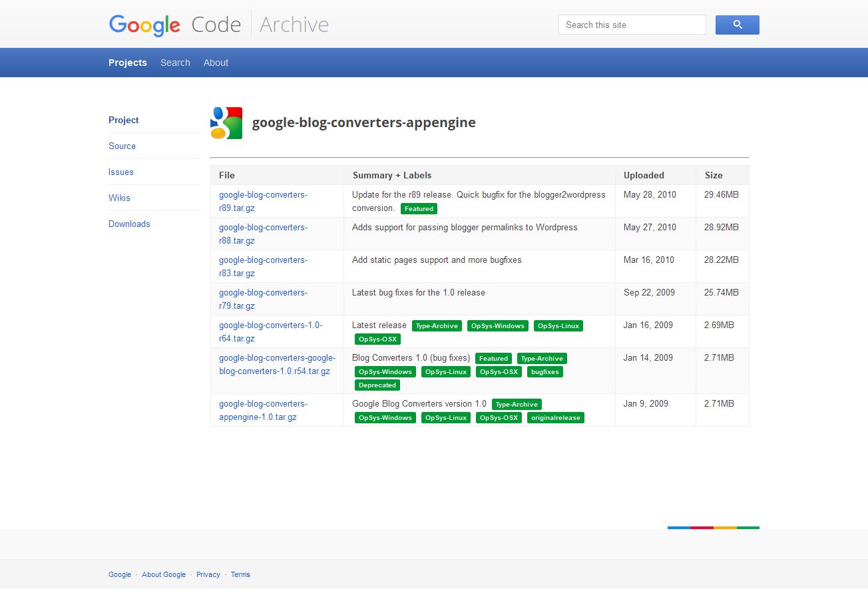Open the google-blog-converters-r83.tar.gz file link

tap(264, 266)
